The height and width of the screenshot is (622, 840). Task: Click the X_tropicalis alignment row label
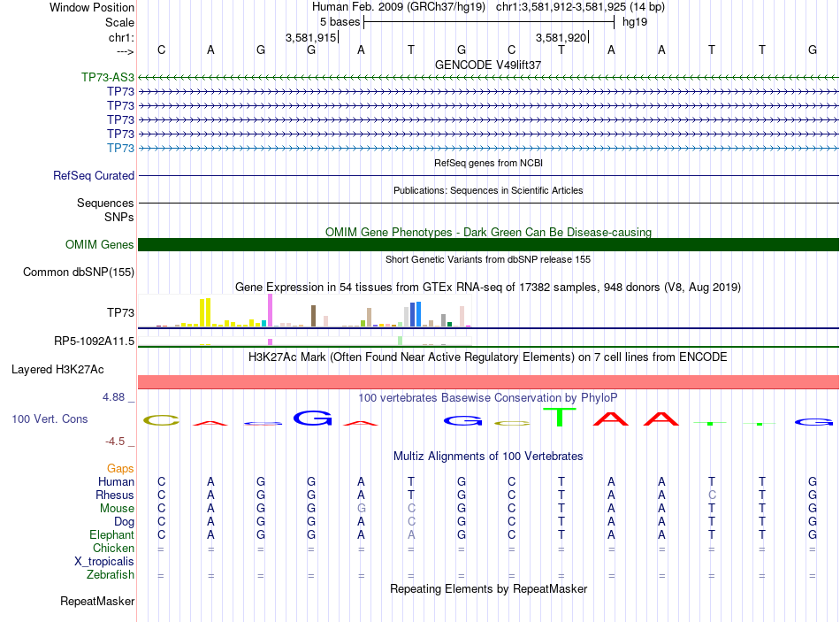pos(104,562)
